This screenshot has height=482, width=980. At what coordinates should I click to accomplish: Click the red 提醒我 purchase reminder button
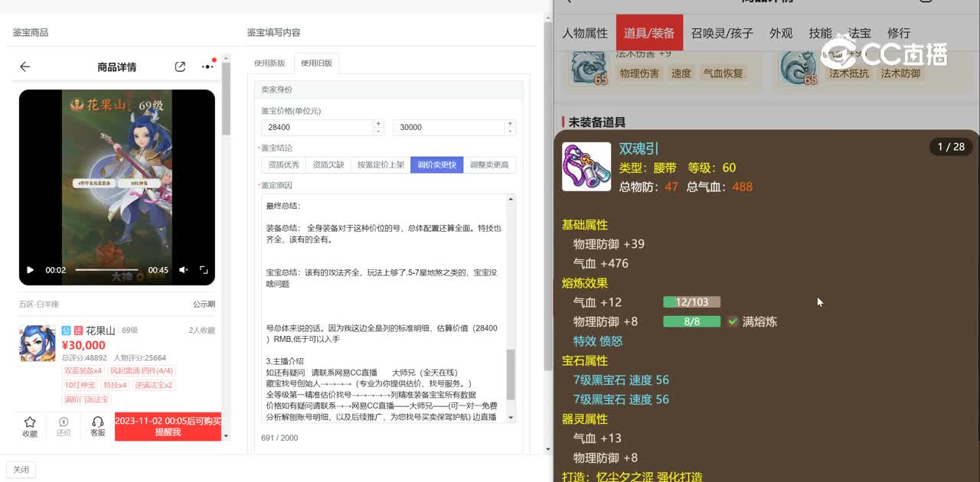(x=168, y=426)
